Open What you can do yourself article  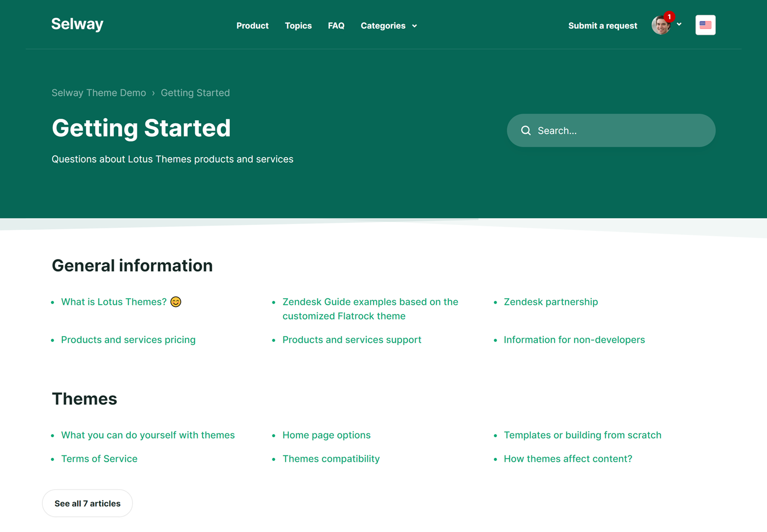point(148,435)
